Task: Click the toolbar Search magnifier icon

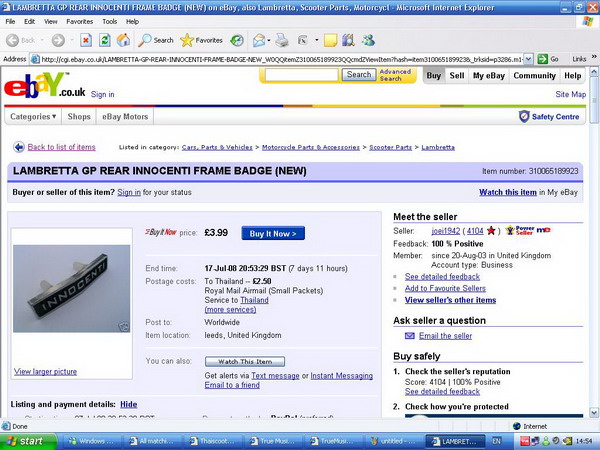Action: [145, 40]
